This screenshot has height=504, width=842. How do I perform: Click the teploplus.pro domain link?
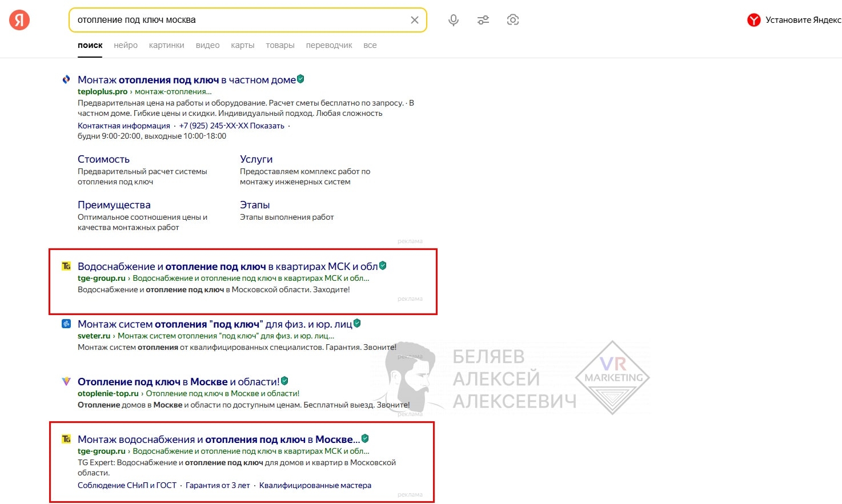[103, 91]
